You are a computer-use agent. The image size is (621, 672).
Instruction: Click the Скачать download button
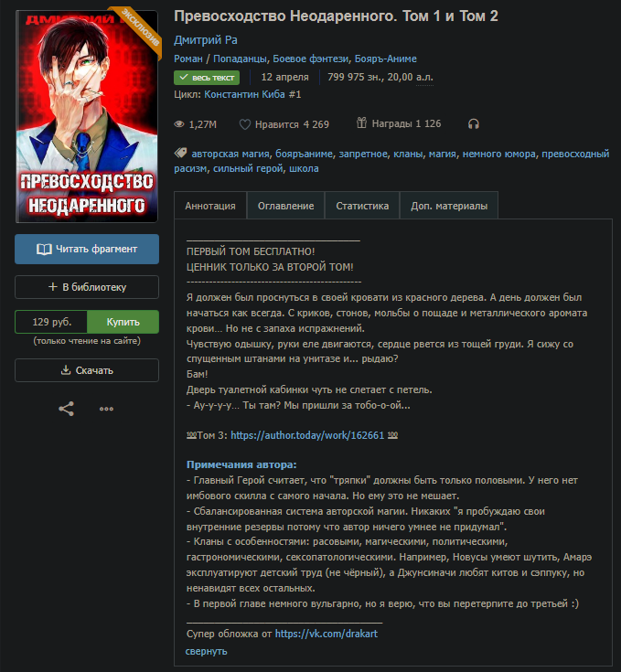click(x=87, y=370)
